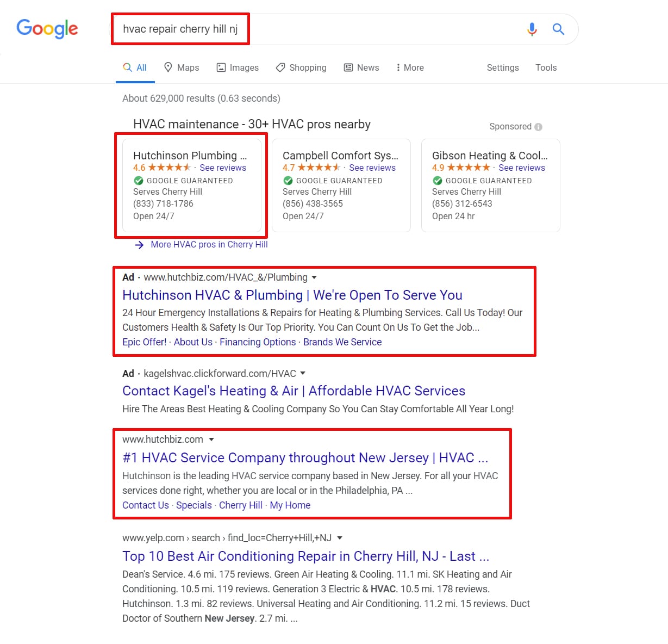668x644 pixels.
Task: Switch to the News tab
Action: click(x=361, y=67)
